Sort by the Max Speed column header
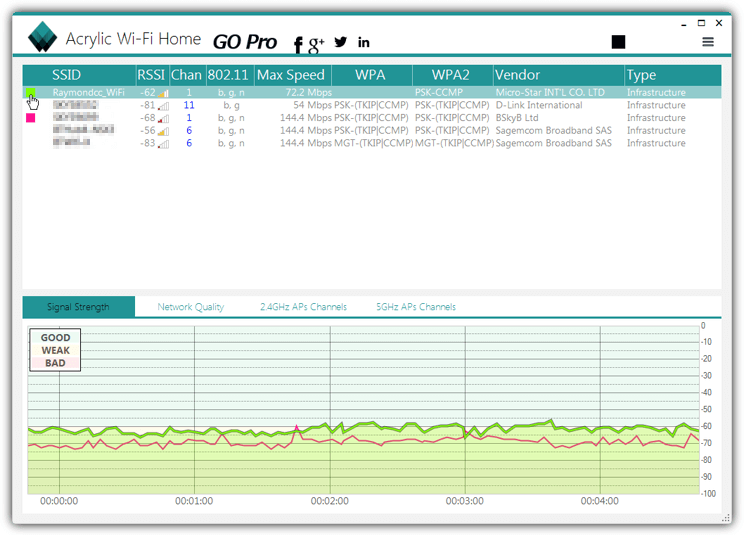The width and height of the screenshot is (744, 535). (291, 75)
